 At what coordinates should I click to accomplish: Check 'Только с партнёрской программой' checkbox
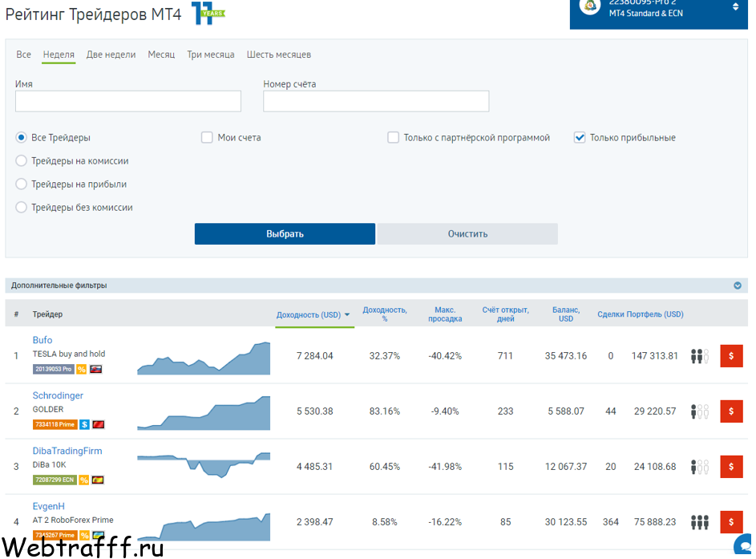[394, 137]
